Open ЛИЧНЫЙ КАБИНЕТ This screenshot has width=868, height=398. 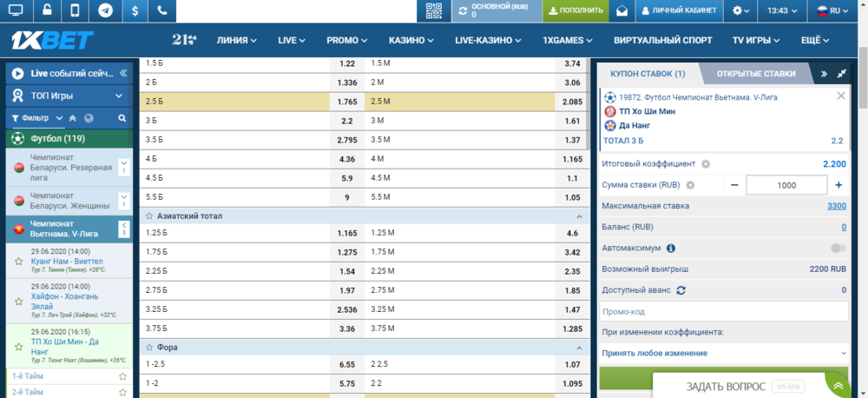pyautogui.click(x=680, y=10)
